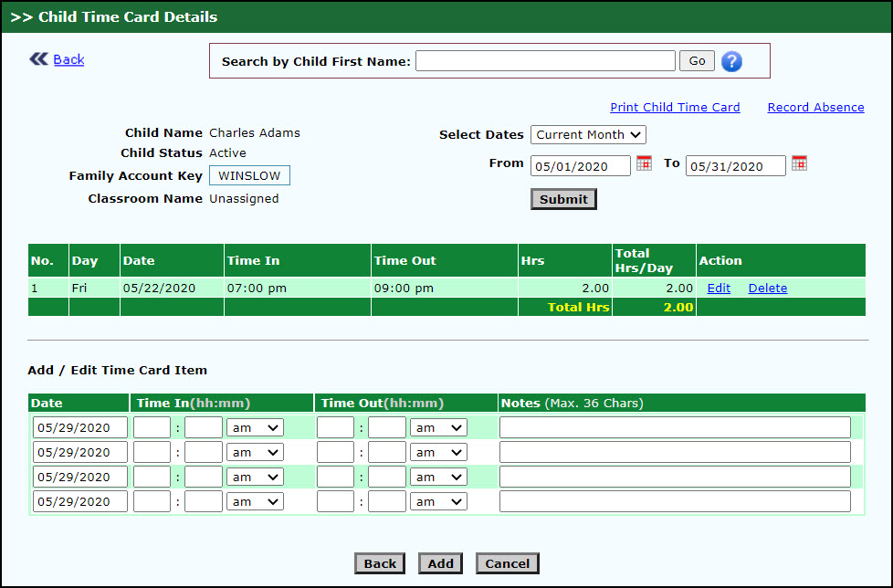Focus the From date input field
This screenshot has height=588, width=893.
coord(580,166)
